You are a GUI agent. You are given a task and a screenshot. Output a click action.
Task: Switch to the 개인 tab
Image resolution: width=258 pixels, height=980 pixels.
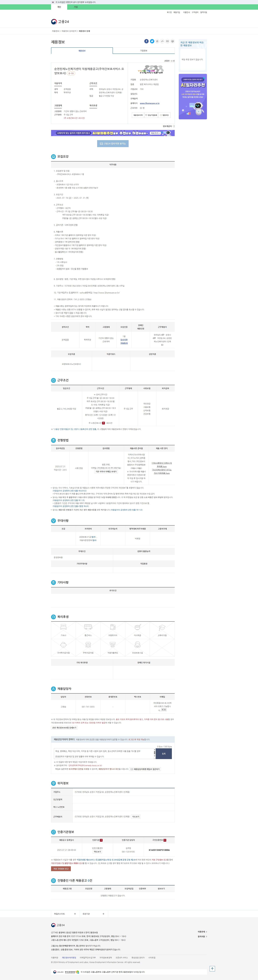[x=59, y=7]
